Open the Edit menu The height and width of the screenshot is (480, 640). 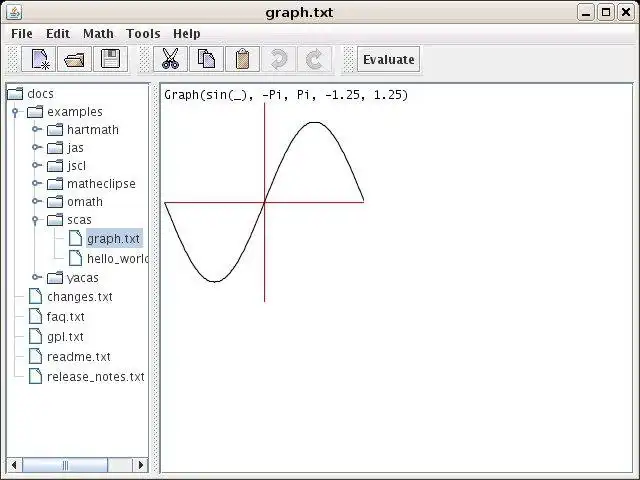tap(58, 33)
